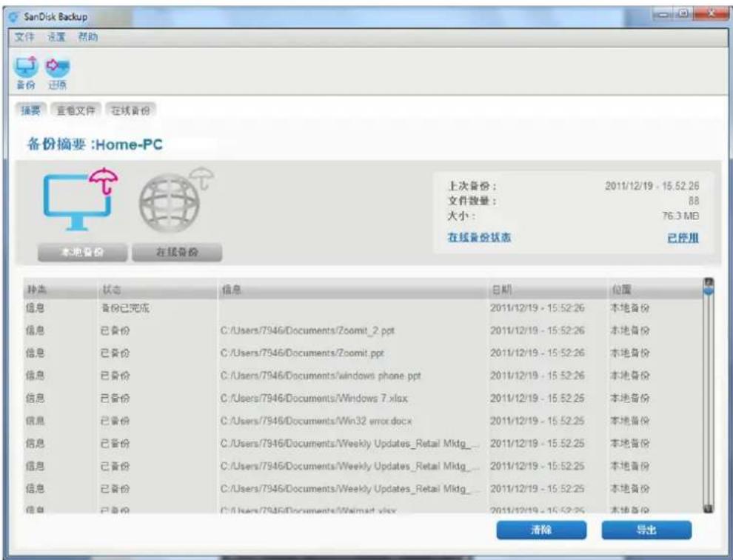
Task: Select the Zoomit_2.ppt log entry
Action: pyautogui.click(x=363, y=331)
